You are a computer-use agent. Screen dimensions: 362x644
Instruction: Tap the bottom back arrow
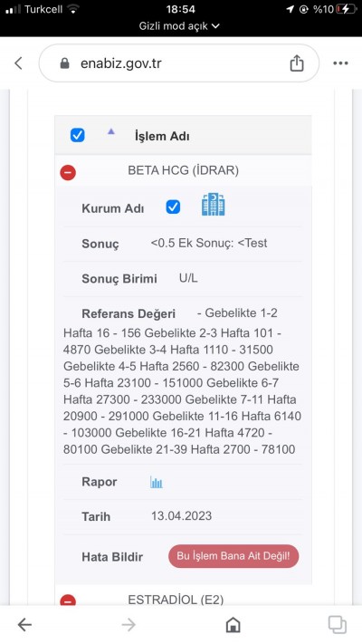[x=24, y=625]
